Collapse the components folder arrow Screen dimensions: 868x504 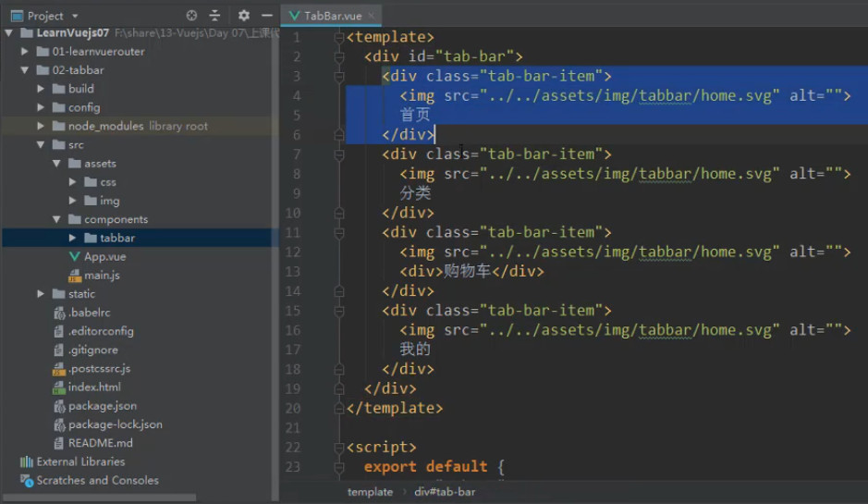56,219
